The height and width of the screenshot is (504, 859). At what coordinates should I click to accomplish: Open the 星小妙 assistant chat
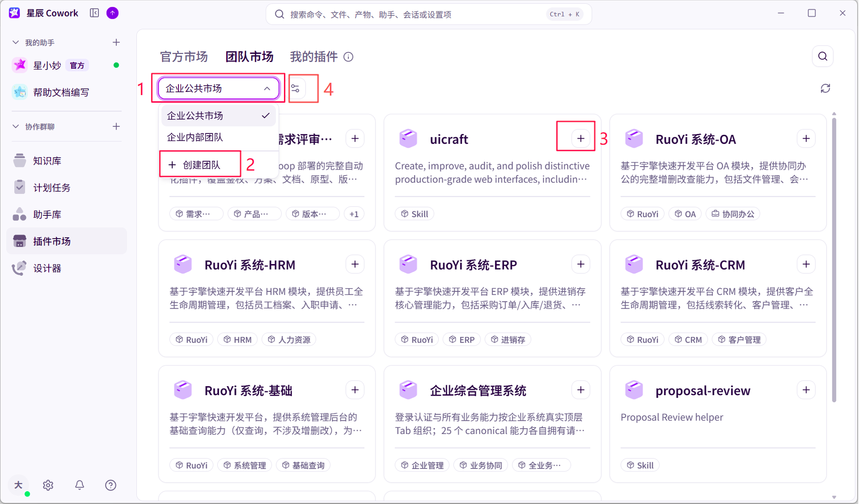67,65
